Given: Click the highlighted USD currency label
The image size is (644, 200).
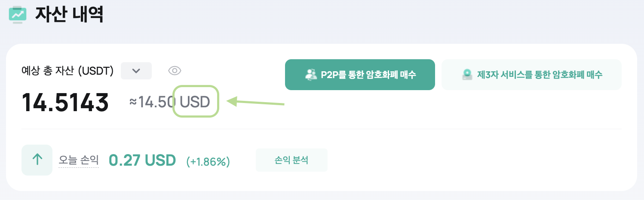Looking at the screenshot, I should [x=195, y=102].
